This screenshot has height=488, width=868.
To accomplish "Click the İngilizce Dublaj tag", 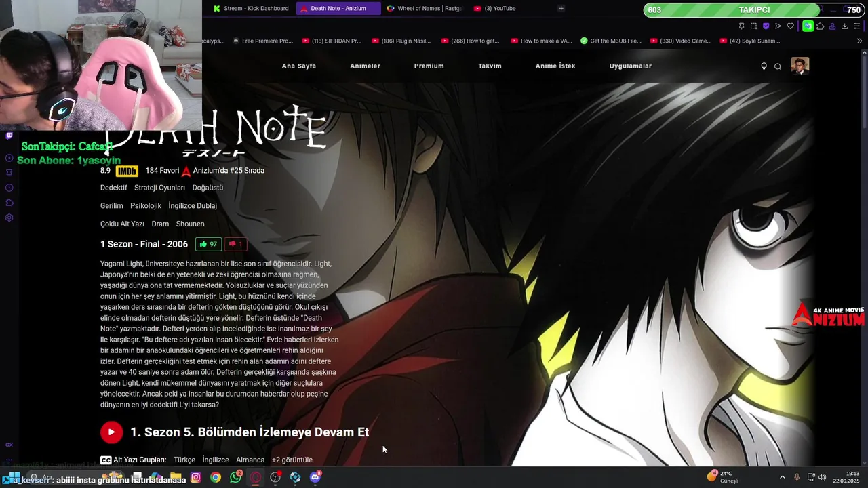I will pyautogui.click(x=193, y=205).
